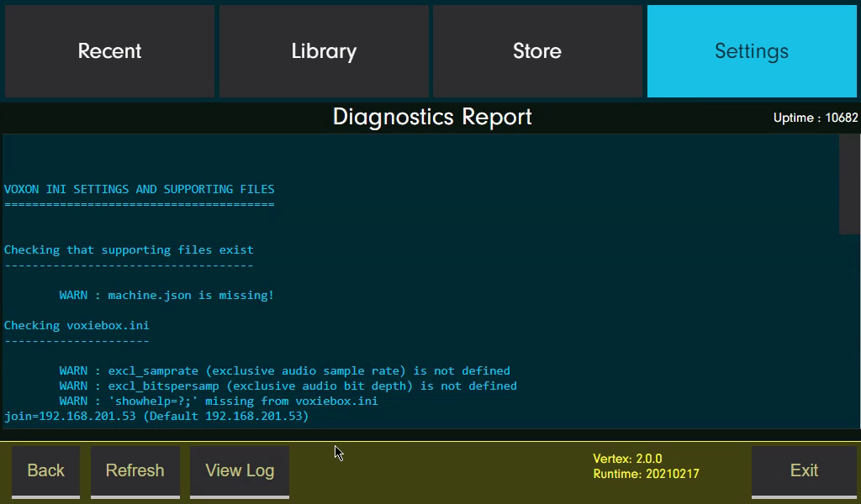Viewport: 861px width, 504px height.
Task: Click the report scrollbar thumb
Action: click(849, 184)
